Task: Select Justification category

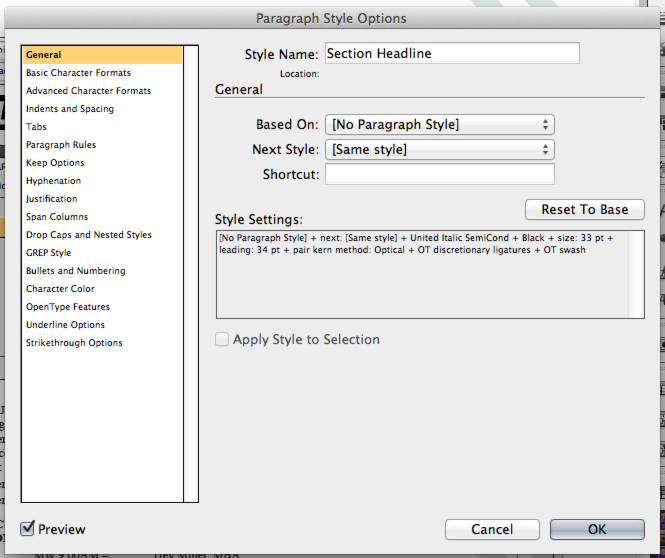Action: point(102,199)
